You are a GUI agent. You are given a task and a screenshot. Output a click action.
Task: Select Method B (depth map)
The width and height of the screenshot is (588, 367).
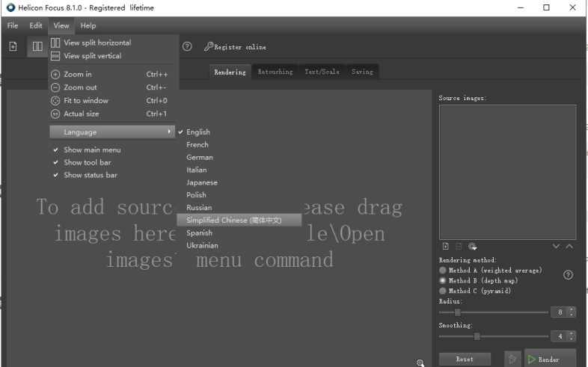coord(479,280)
